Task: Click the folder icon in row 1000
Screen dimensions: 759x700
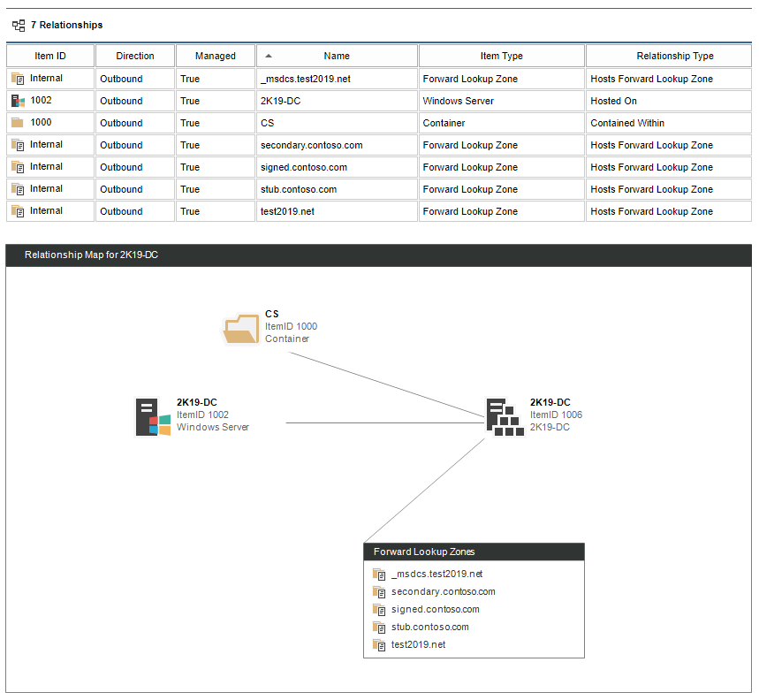Action: pyautogui.click(x=18, y=123)
